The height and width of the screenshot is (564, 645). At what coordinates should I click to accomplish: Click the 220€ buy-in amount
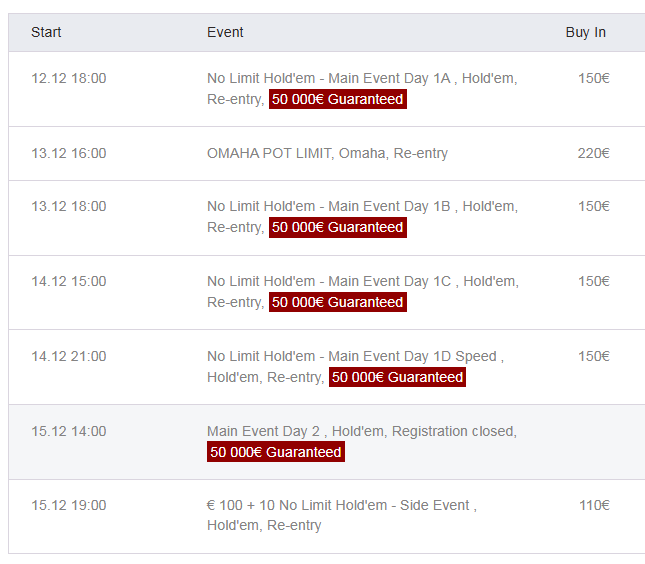click(x=593, y=153)
